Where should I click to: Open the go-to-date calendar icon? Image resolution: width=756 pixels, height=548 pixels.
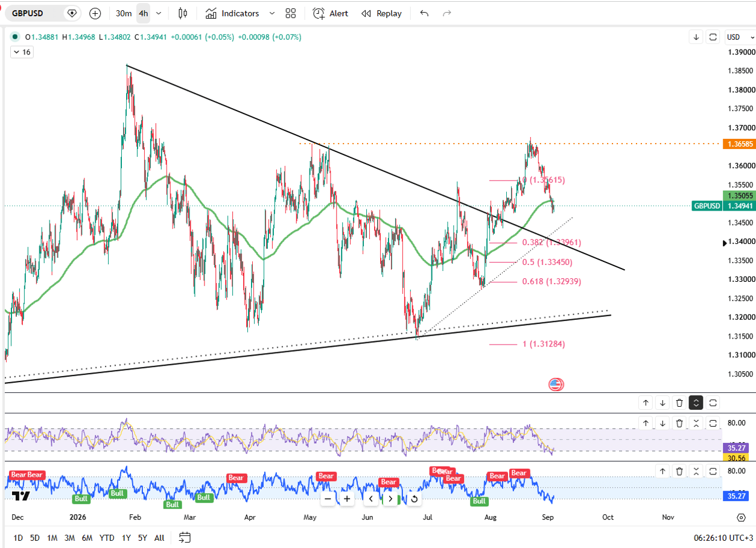(185, 537)
